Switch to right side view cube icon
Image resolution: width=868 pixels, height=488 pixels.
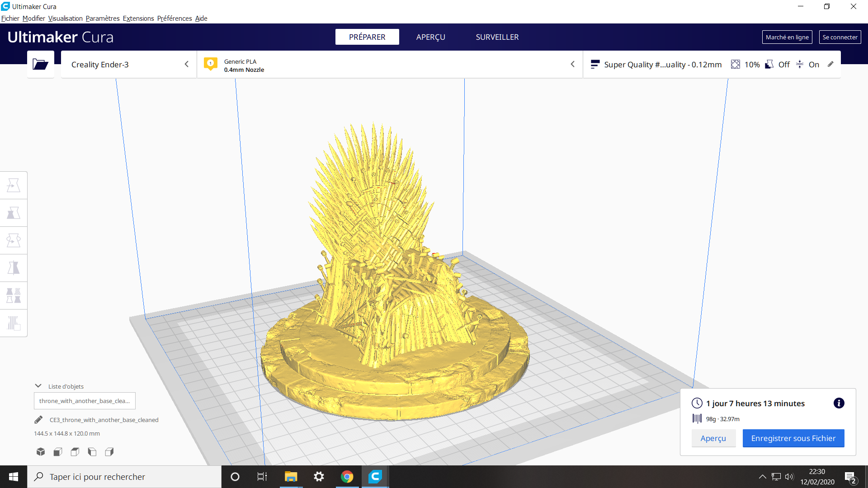[x=109, y=452]
